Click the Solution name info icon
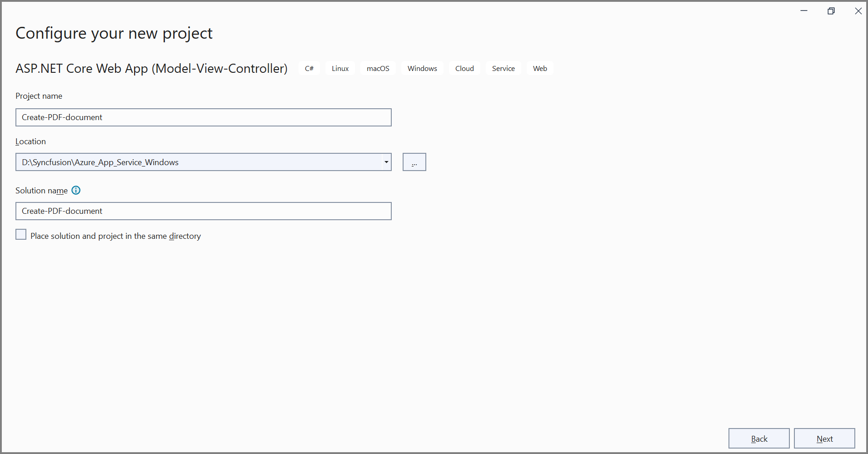The width and height of the screenshot is (868, 454). click(75, 190)
